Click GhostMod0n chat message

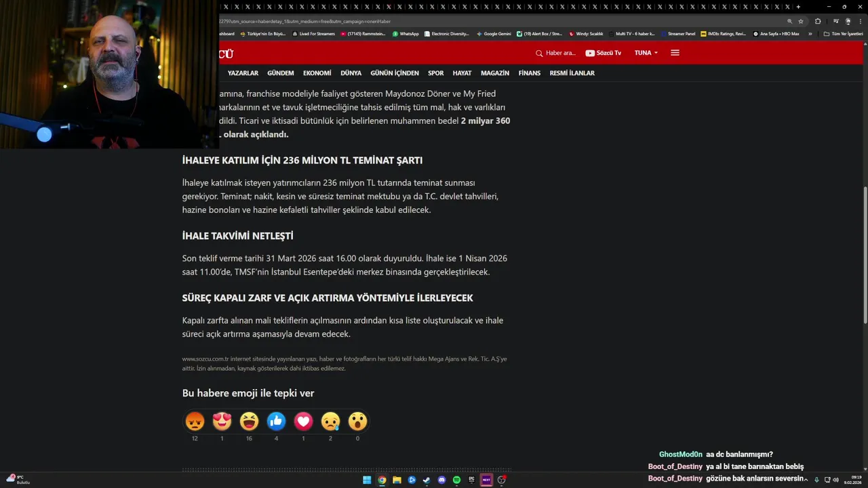(x=715, y=454)
